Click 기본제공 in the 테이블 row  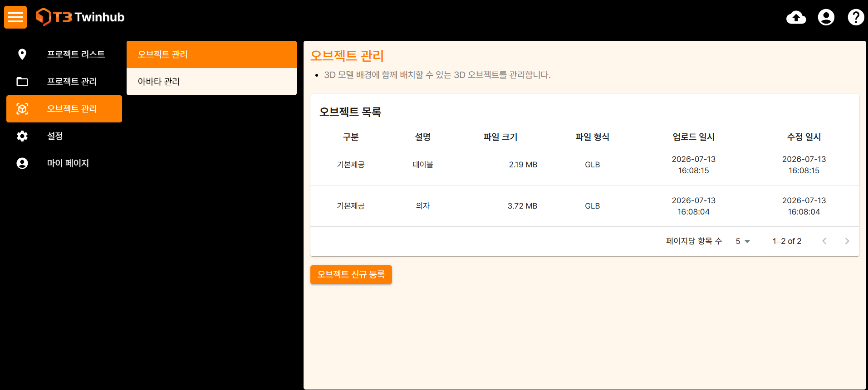(351, 165)
